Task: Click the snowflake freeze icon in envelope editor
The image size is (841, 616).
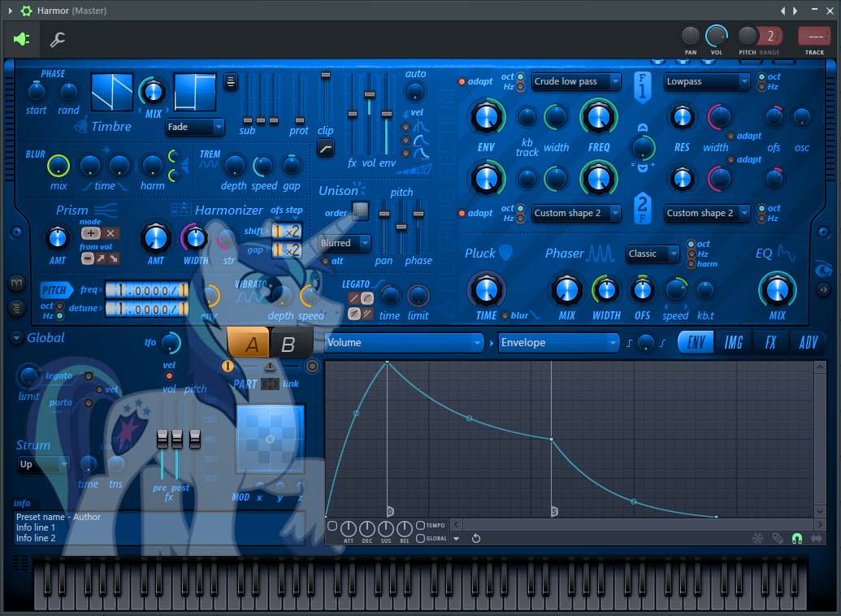Action: coord(757,538)
